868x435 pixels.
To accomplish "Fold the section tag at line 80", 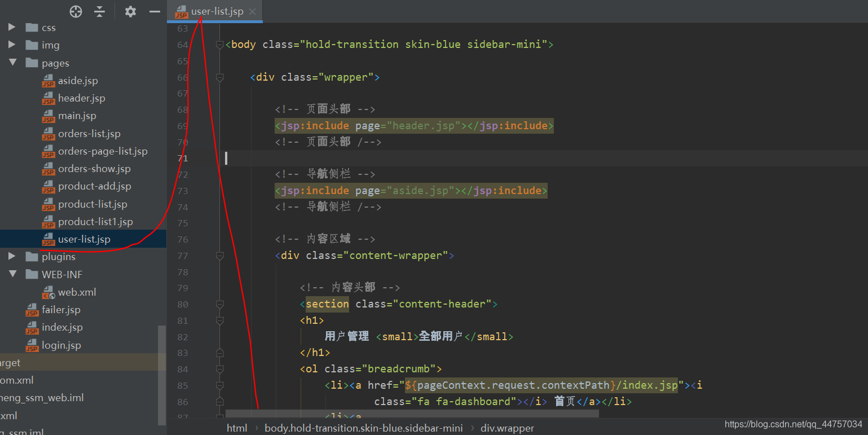I will (220, 304).
